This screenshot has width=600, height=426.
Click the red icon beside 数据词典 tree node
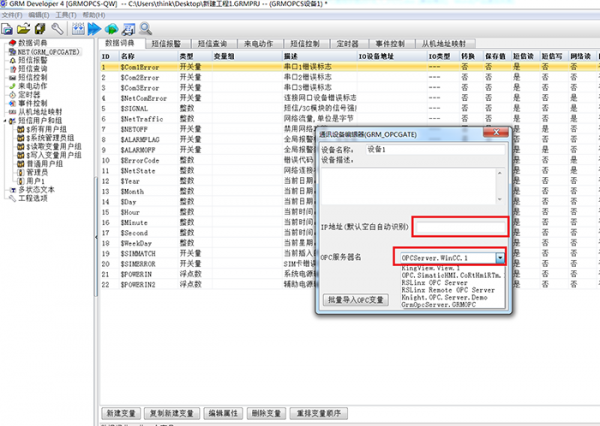[12, 42]
